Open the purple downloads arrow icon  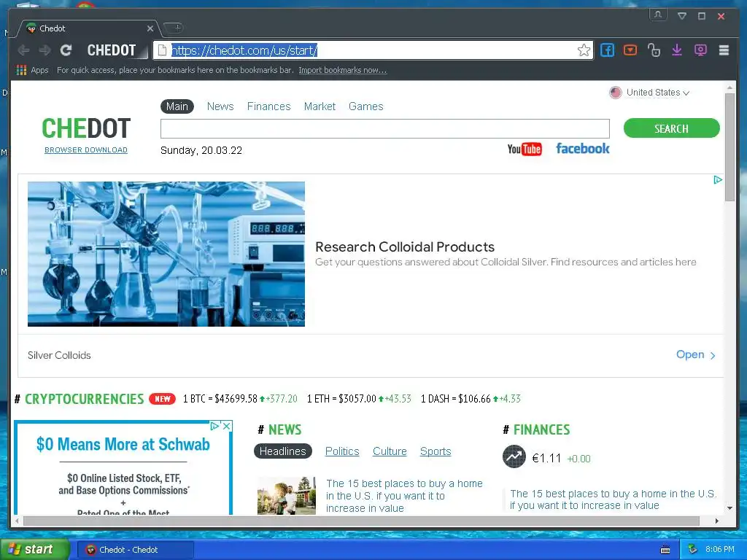pyautogui.click(x=677, y=50)
